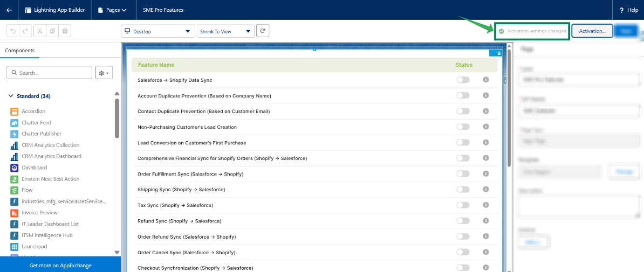644x272 pixels.
Task: Click Lightning App Builder label
Action: (x=60, y=10)
